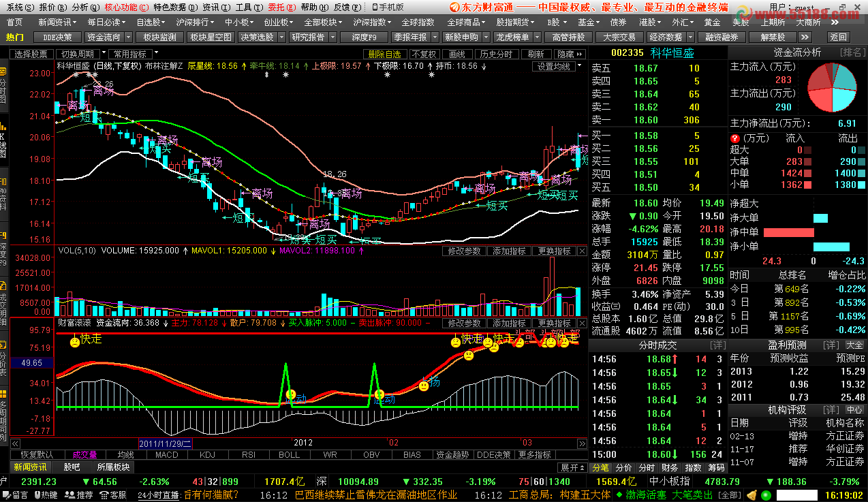
Task: Select the 选择股票 button
Action: (31, 54)
